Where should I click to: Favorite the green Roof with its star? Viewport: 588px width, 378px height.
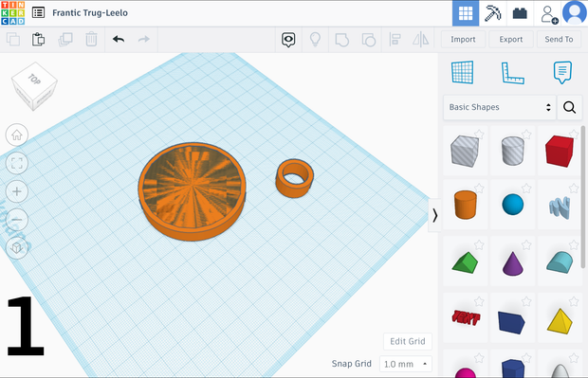point(479,245)
